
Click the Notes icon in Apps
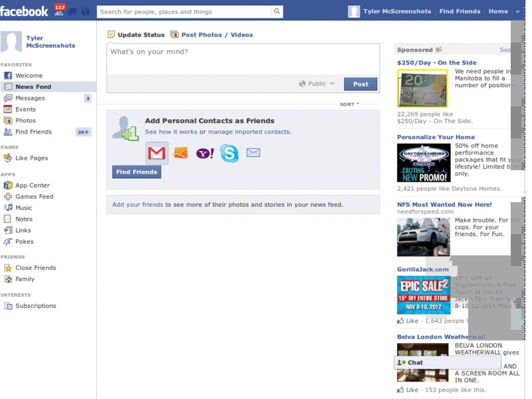[x=7, y=219]
